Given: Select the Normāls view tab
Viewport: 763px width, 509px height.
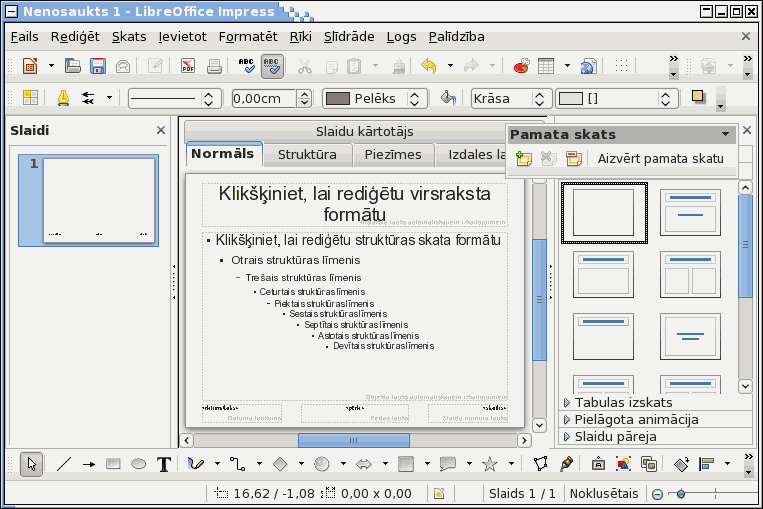Looking at the screenshot, I should pos(223,154).
